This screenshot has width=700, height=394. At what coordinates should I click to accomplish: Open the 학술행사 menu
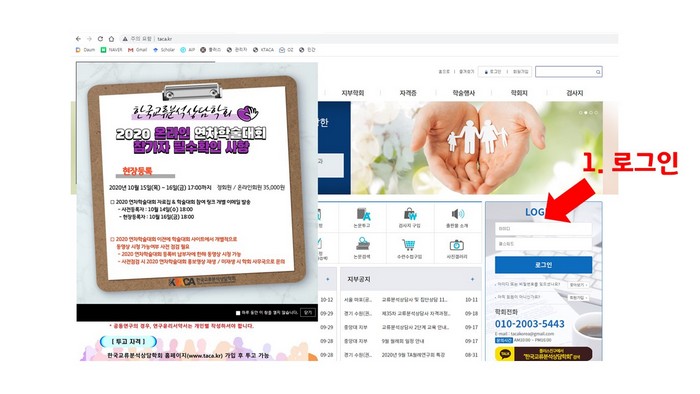tap(463, 93)
